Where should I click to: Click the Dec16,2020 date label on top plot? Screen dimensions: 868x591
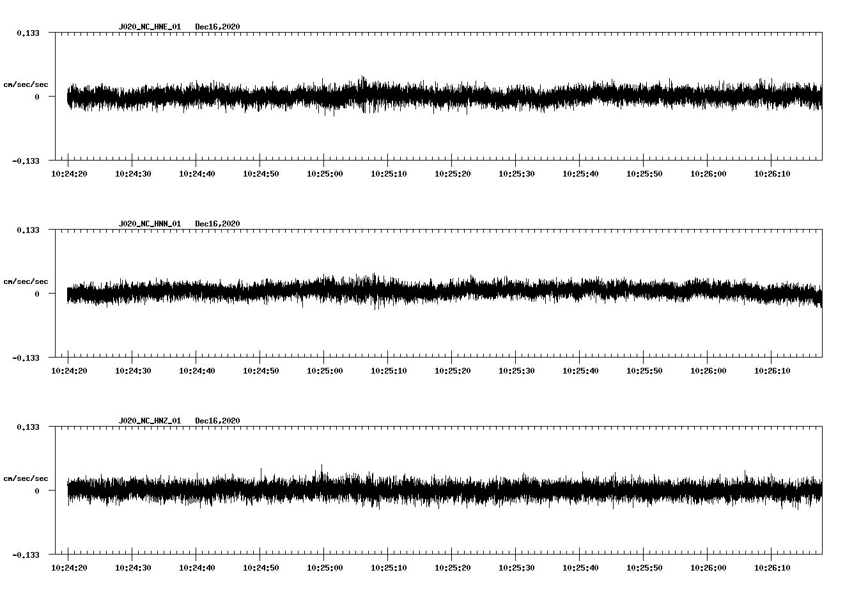click(218, 27)
